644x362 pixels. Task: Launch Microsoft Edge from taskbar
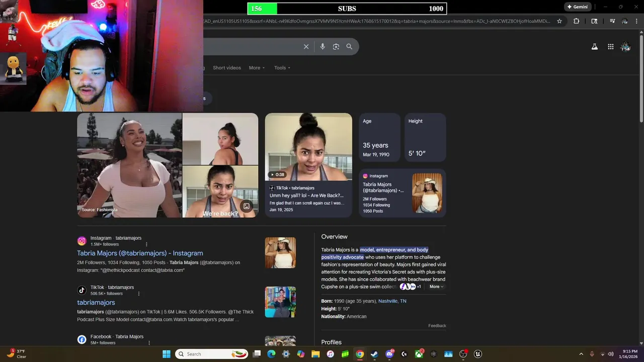(271, 354)
